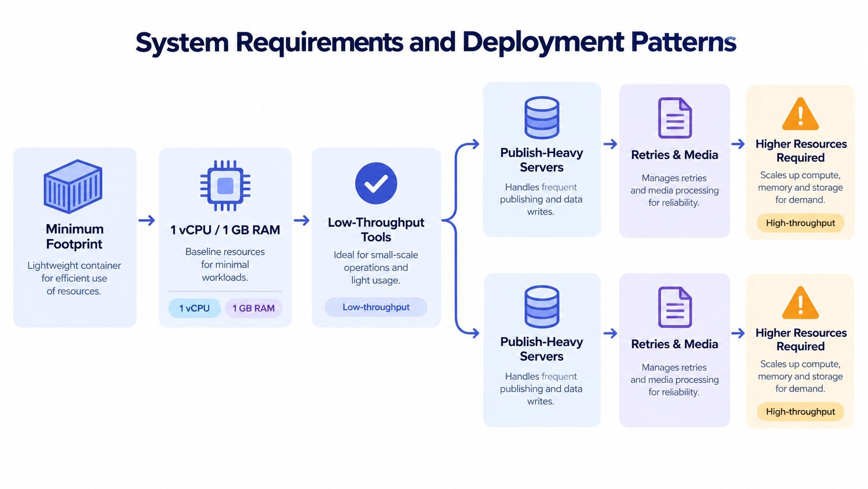Select the Low-throughput tag pill
Viewport: 868px width, 489px height.
(376, 307)
